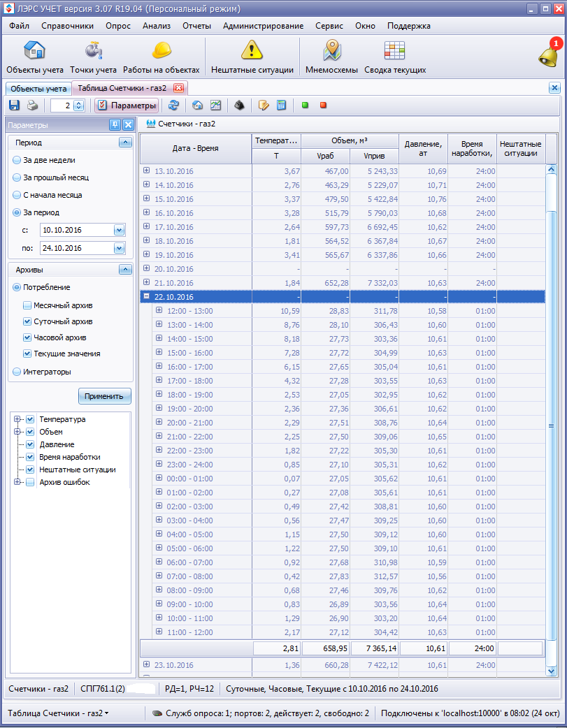Open the end date 'по:' dropdown

pyautogui.click(x=119, y=249)
